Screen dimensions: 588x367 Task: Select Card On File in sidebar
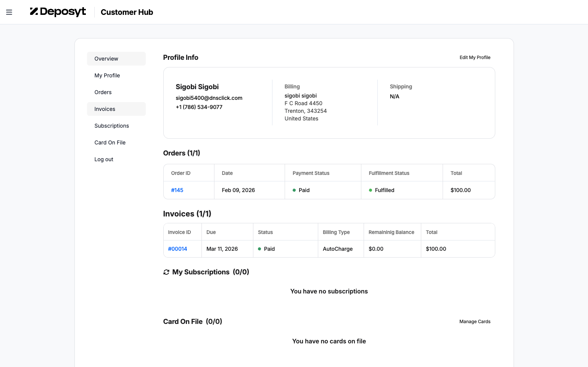click(x=116, y=143)
